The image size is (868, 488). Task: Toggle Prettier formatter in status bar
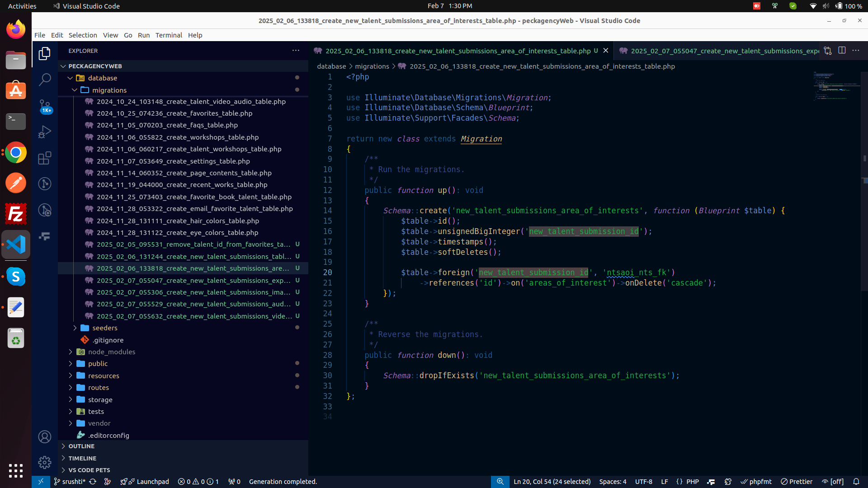[797, 482]
